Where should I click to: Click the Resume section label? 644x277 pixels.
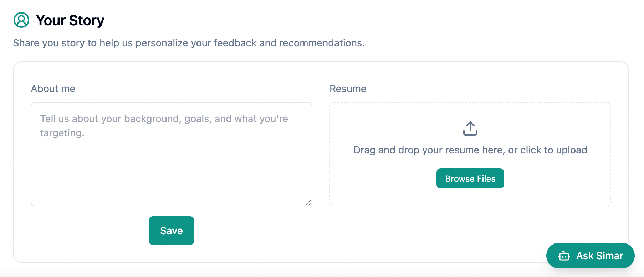pos(348,89)
